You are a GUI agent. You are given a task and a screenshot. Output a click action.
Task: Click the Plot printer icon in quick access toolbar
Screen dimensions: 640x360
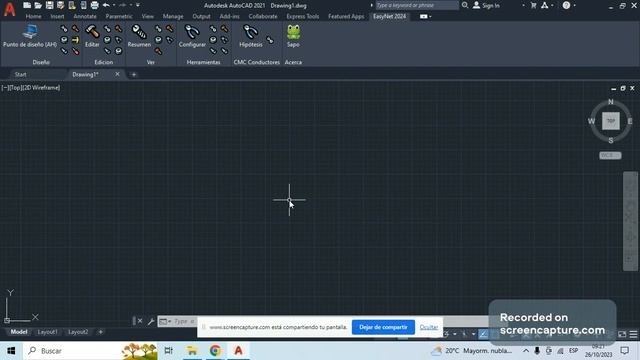coord(94,5)
